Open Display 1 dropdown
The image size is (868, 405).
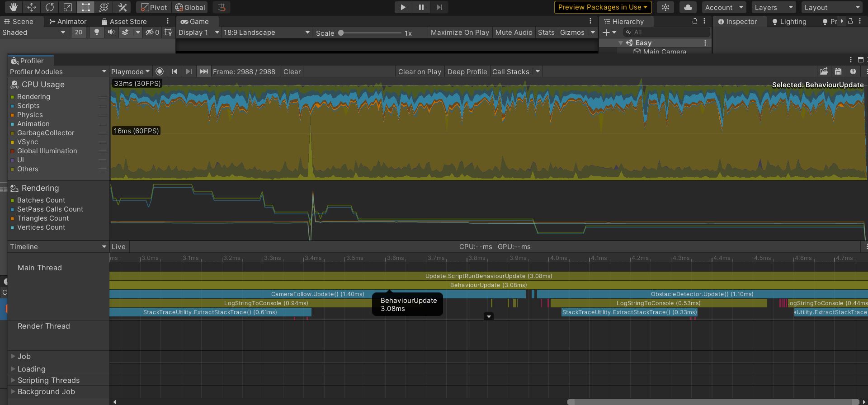tap(198, 32)
